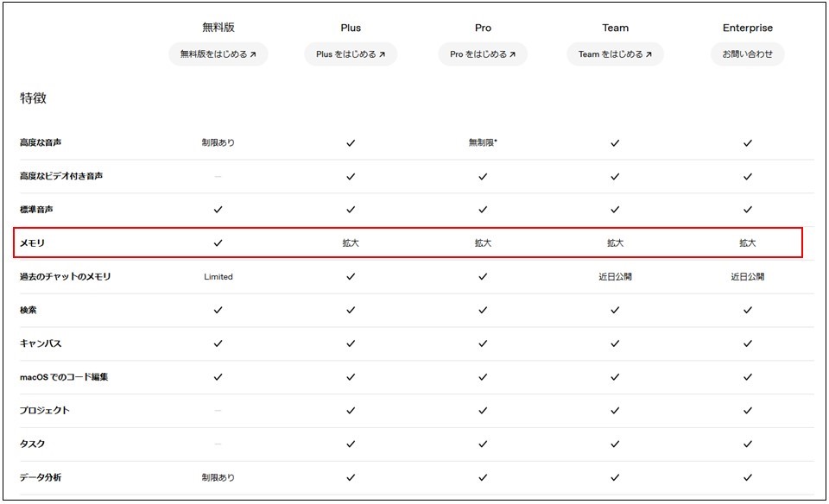Open the Plus をはじめる link button

point(351,54)
